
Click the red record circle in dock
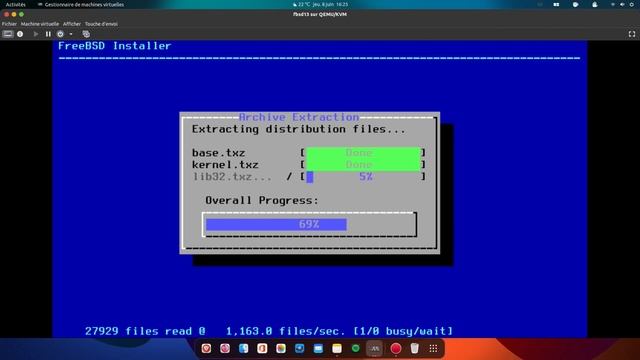pyautogui.click(x=396, y=349)
